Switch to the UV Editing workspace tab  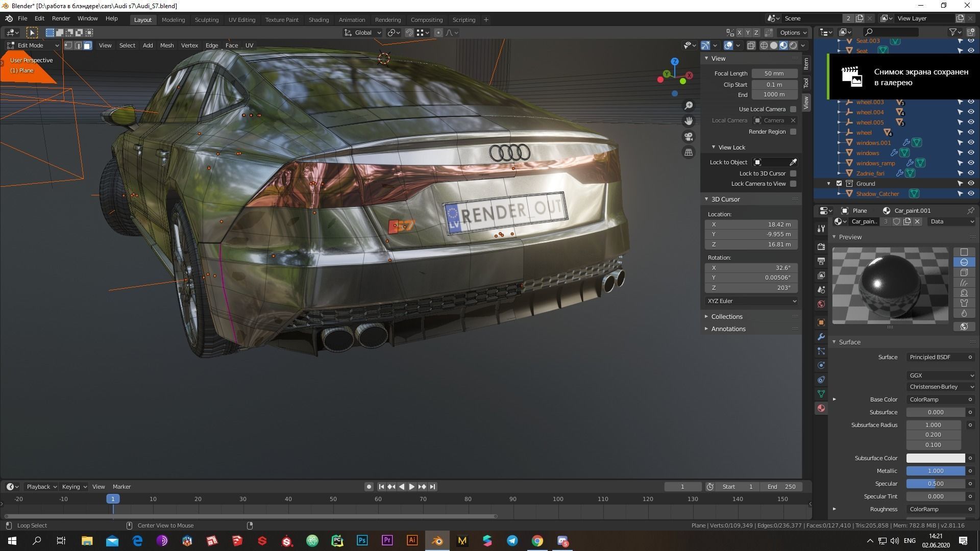(241, 20)
